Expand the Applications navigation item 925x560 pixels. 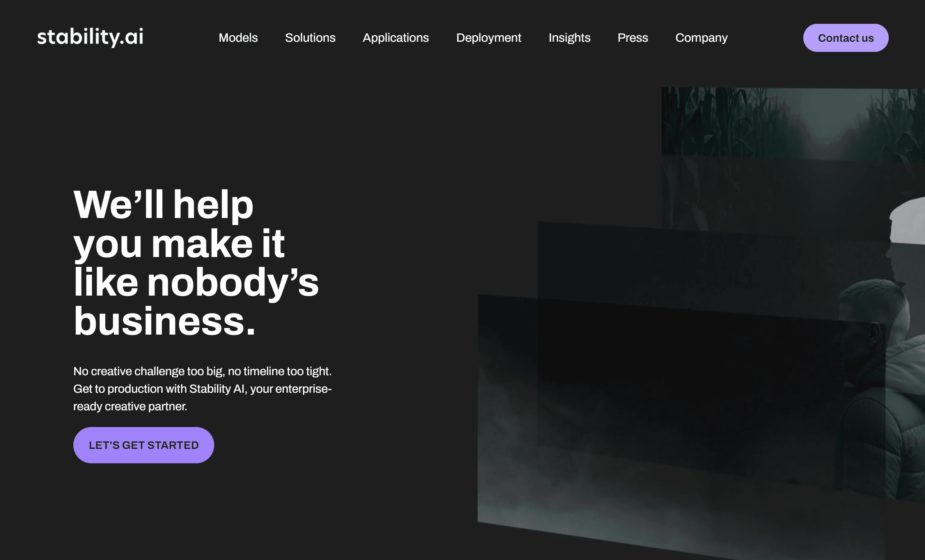pyautogui.click(x=396, y=38)
